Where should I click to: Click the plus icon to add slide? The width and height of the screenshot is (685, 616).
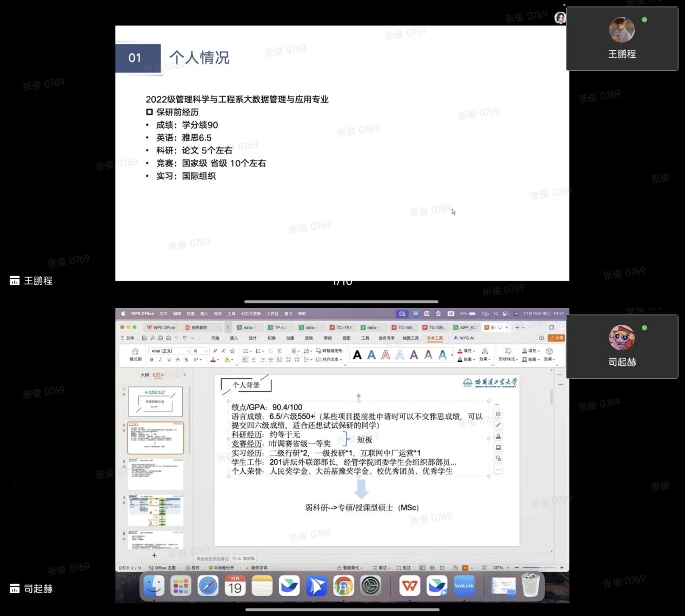[154, 555]
